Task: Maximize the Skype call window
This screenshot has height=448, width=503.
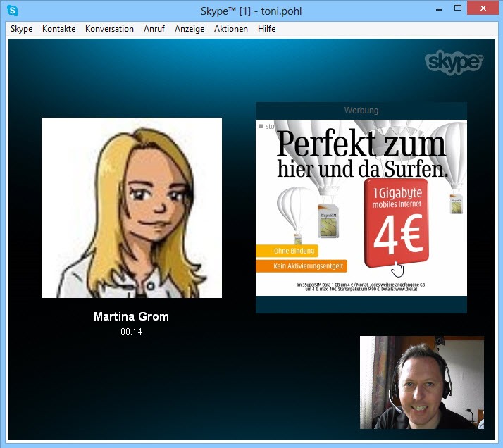Action: tap(458, 8)
